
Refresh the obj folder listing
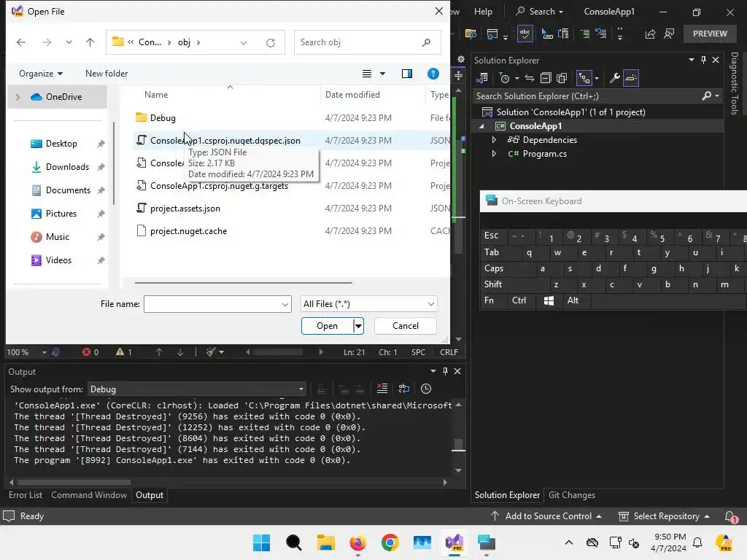click(x=271, y=43)
